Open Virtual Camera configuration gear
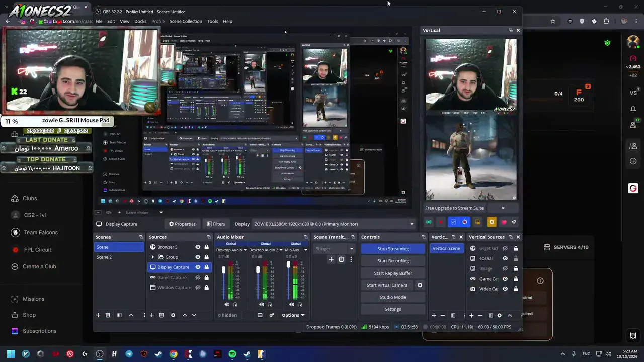Image resolution: width=644 pixels, height=362 pixels. 420,285
